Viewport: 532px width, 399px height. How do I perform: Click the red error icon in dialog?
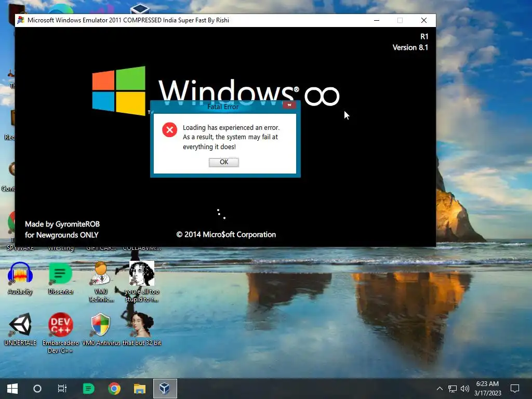(170, 129)
